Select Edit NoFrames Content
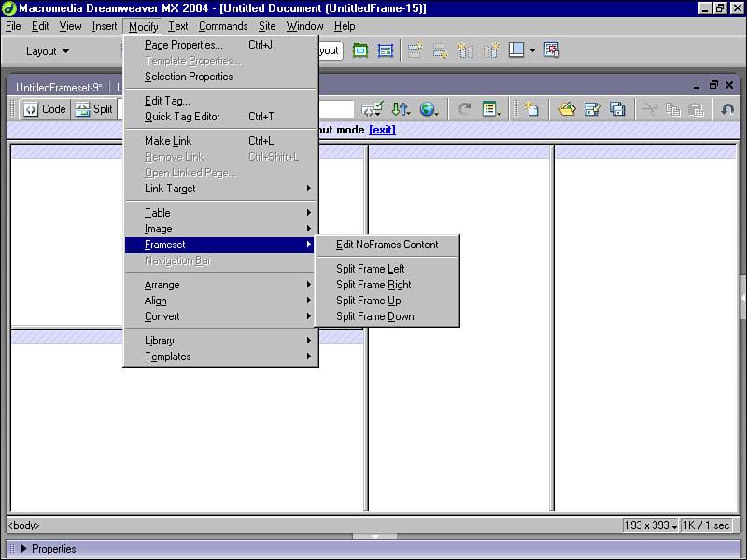This screenshot has width=747, height=560. point(387,245)
